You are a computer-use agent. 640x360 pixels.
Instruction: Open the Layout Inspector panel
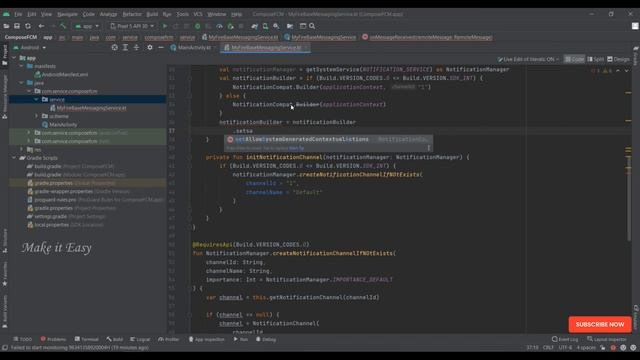point(607,339)
